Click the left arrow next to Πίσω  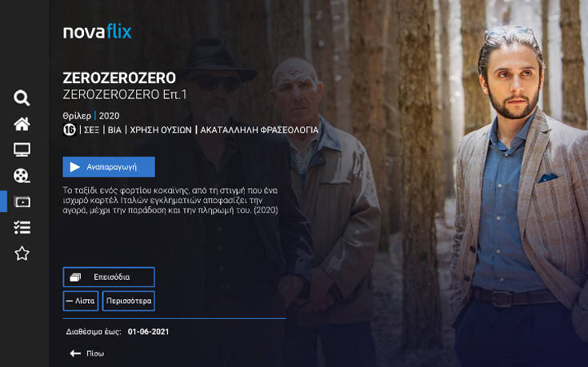(x=75, y=353)
